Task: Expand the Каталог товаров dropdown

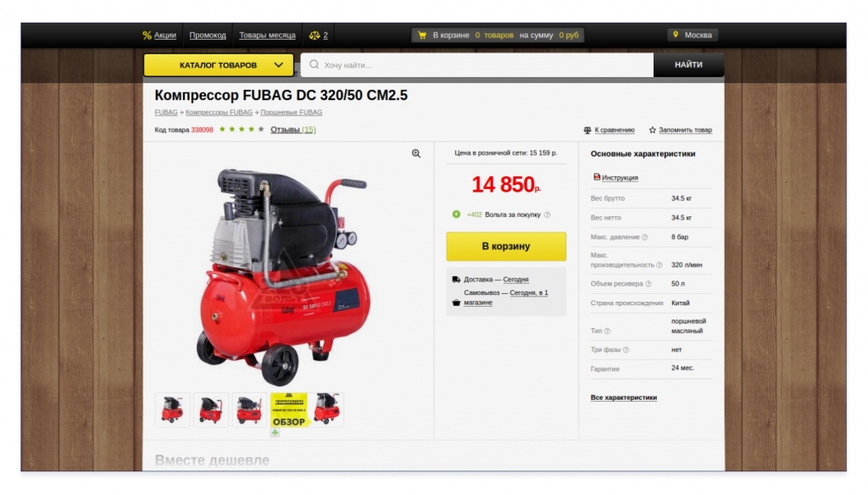Action: click(x=219, y=64)
